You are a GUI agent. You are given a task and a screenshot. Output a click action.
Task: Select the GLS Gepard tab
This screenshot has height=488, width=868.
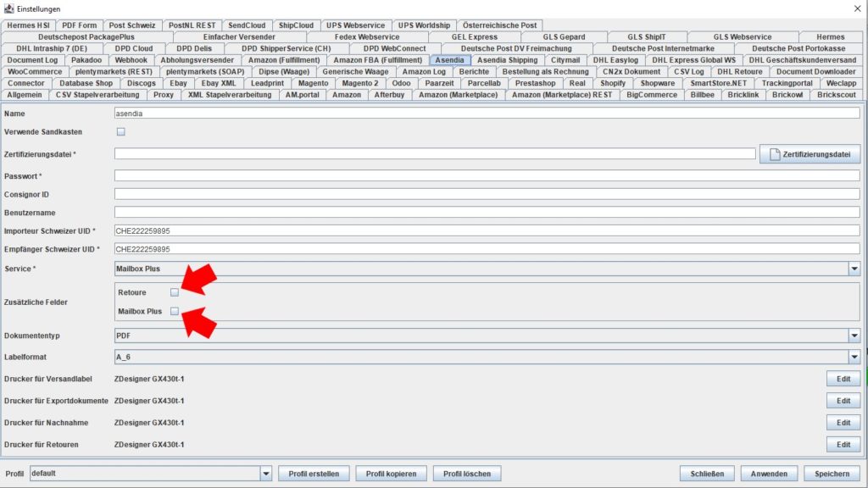564,36
